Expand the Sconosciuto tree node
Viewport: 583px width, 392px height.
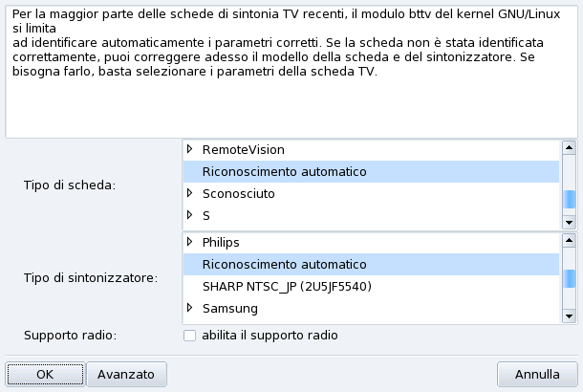pos(190,193)
